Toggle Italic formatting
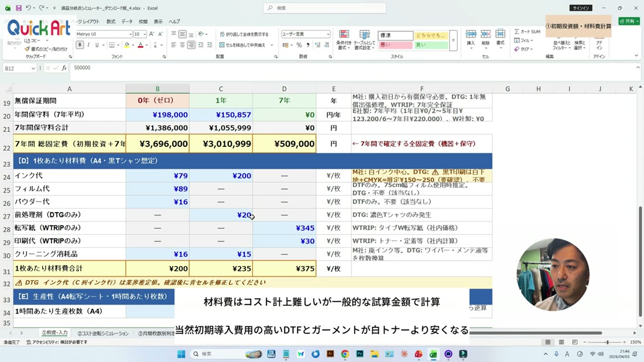Image resolution: width=644 pixels, height=362 pixels. pyautogui.click(x=88, y=45)
